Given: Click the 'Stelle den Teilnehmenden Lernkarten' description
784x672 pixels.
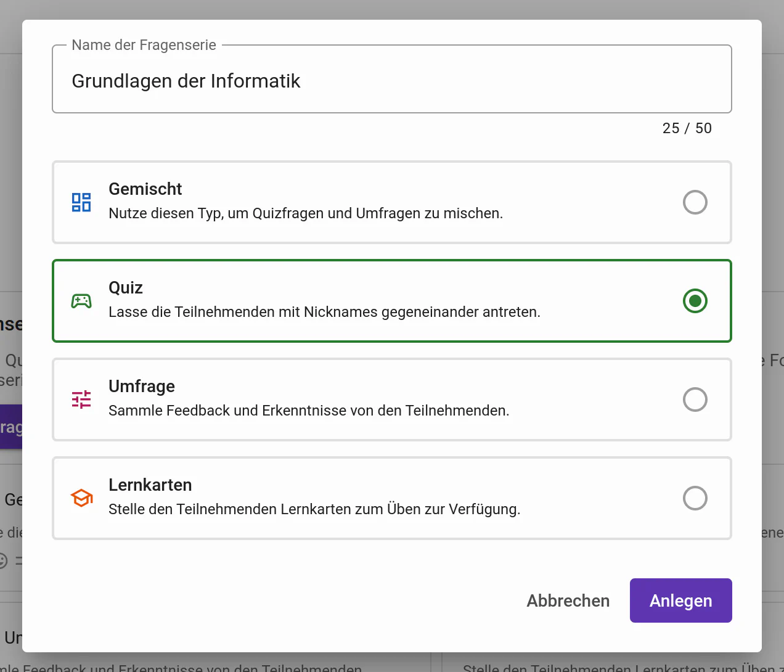Looking at the screenshot, I should tap(314, 509).
